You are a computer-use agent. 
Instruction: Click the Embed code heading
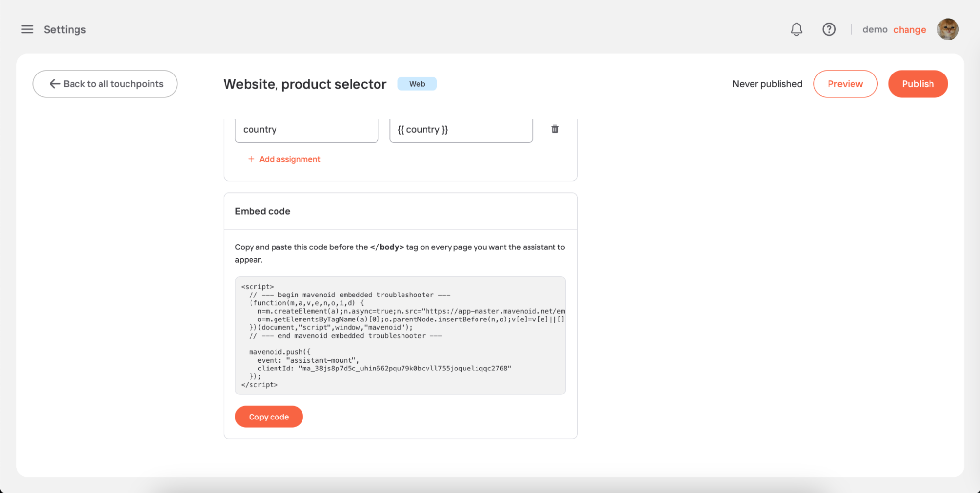[x=263, y=211]
